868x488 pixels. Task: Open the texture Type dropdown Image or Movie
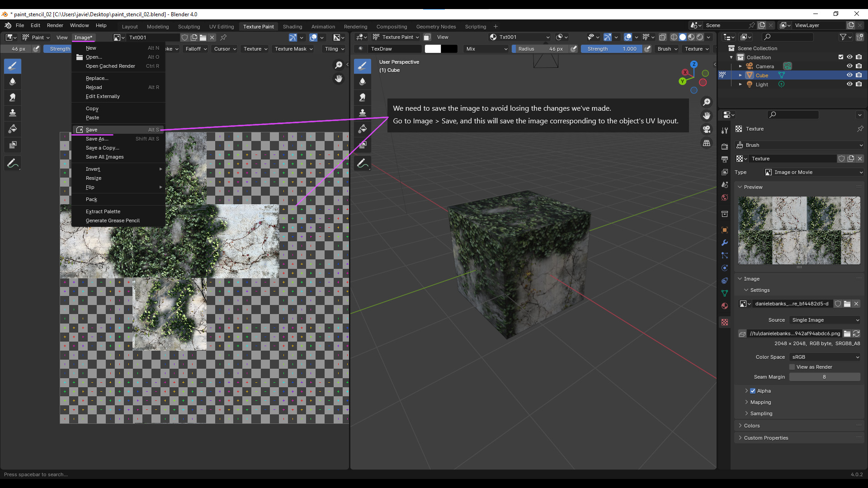coord(813,172)
